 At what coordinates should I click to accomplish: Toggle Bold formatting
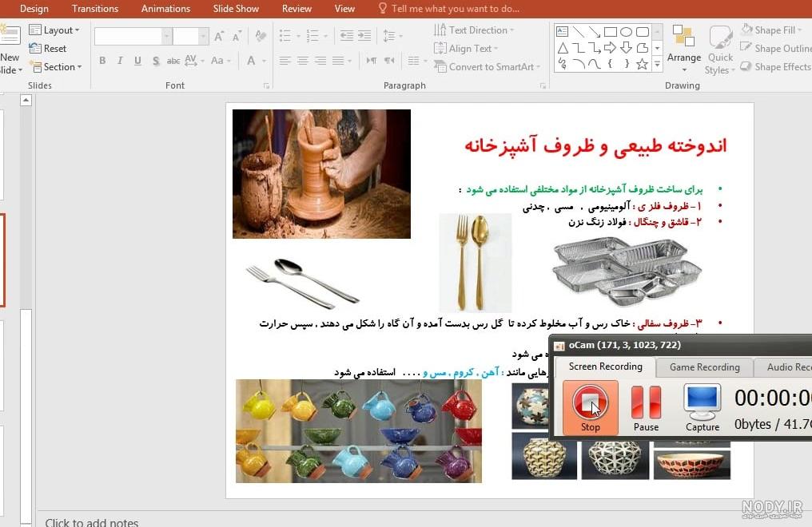coord(102,61)
